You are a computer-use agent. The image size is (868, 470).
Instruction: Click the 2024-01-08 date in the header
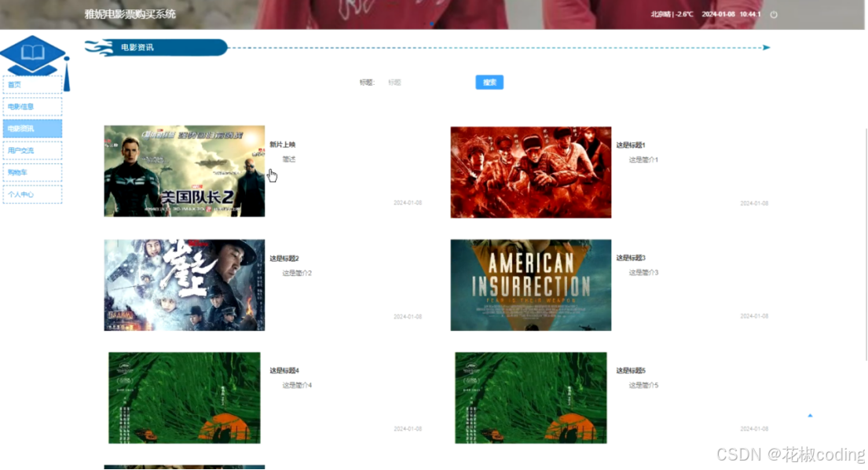[x=718, y=14]
